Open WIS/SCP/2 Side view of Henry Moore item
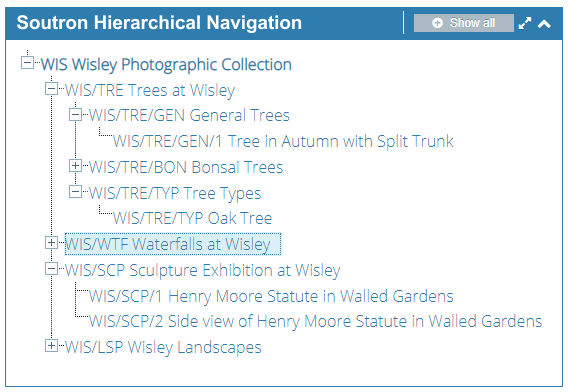The height and width of the screenshot is (392, 569). 315,322
